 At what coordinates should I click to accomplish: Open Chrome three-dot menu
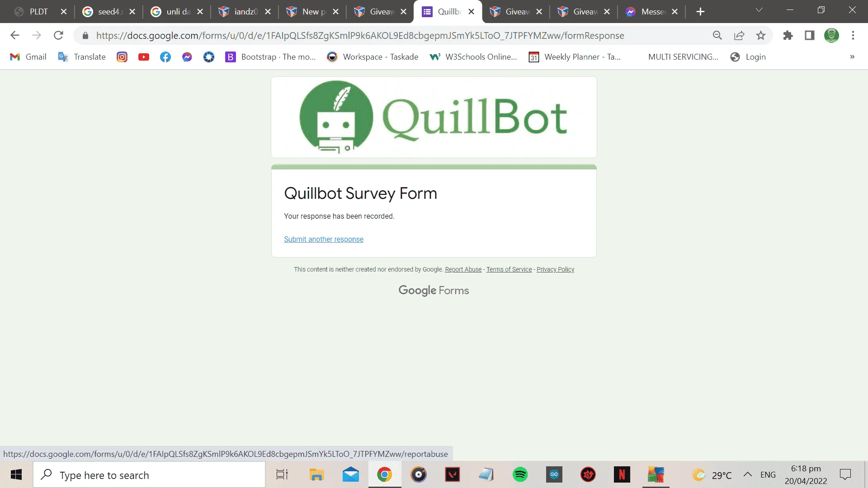853,35
